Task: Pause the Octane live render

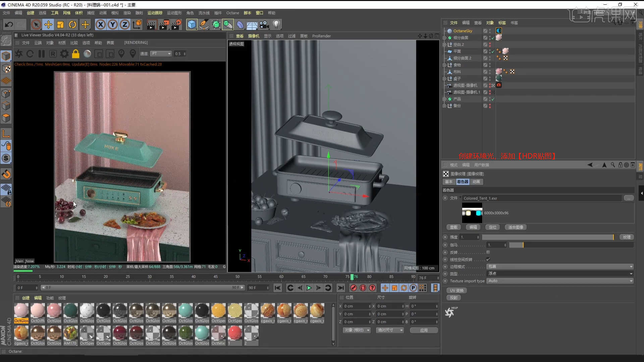Action: 42,54
